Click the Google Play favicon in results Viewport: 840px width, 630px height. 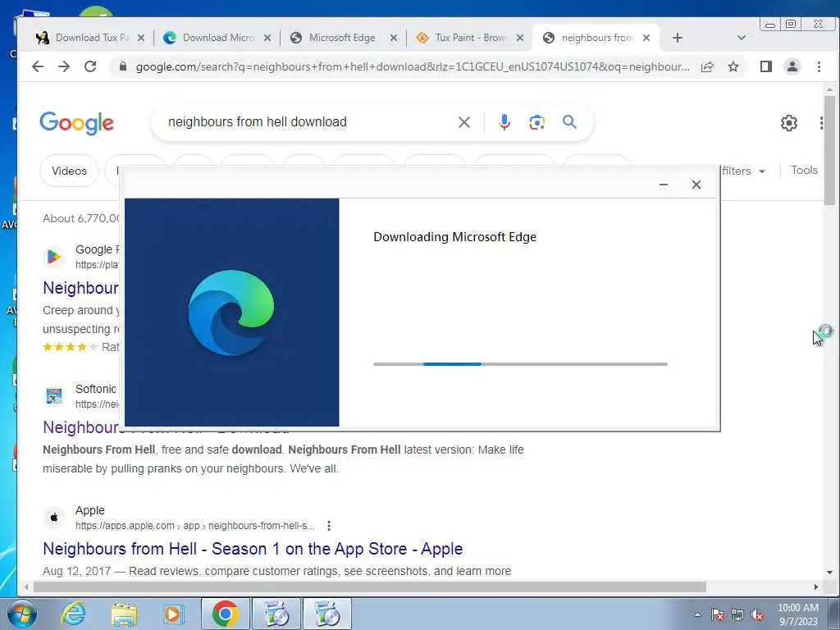[54, 257]
